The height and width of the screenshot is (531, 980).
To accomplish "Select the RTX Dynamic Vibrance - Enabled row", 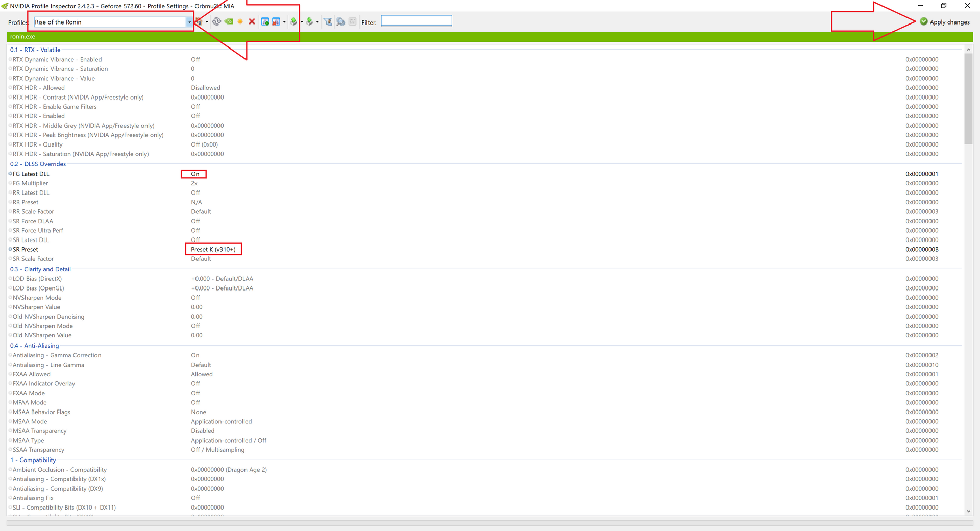I will pyautogui.click(x=485, y=60).
